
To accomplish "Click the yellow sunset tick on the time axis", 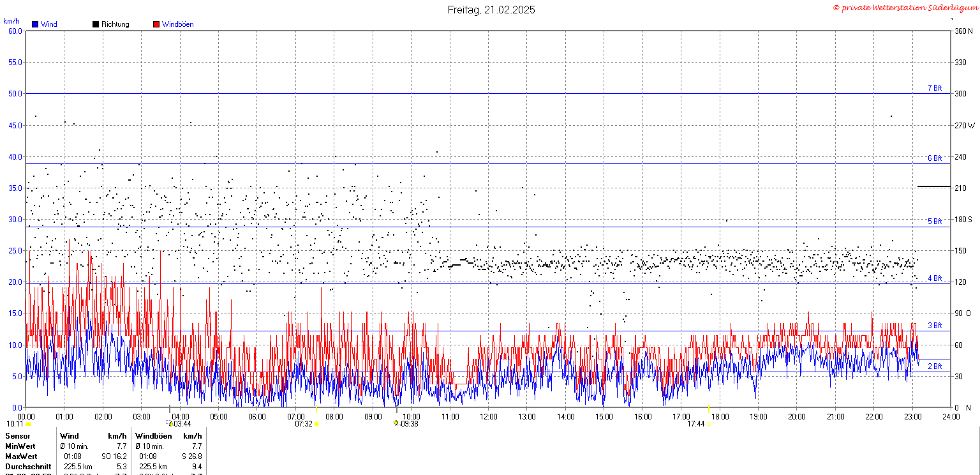I will [709, 409].
